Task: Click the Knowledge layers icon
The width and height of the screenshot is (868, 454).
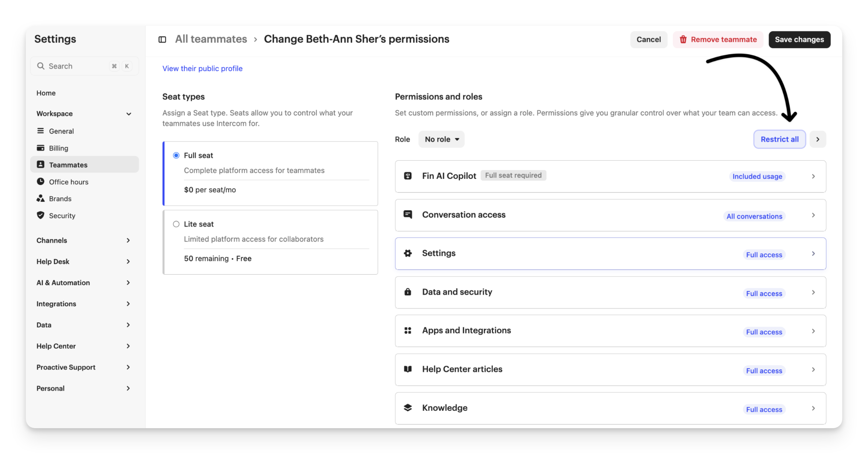Action: [x=408, y=407]
